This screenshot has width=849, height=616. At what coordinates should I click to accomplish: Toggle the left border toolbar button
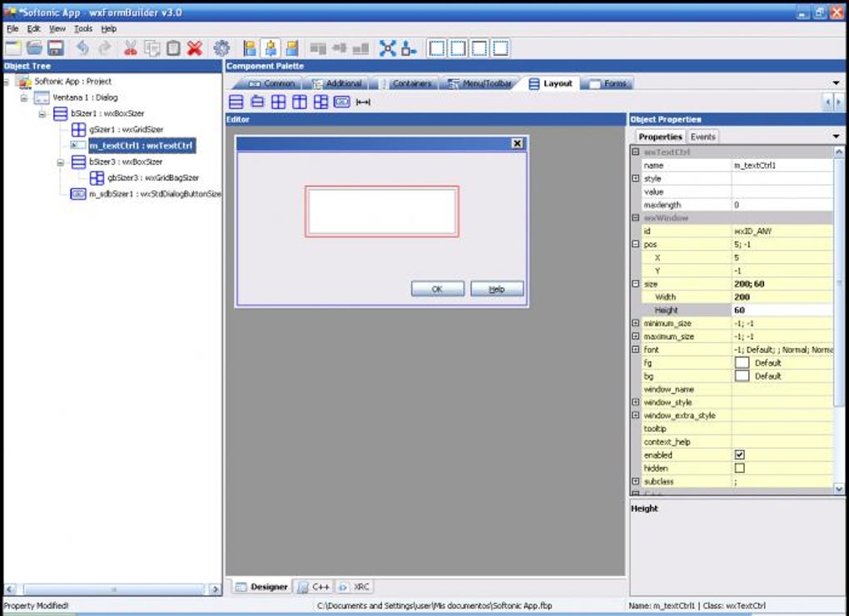coord(436,48)
